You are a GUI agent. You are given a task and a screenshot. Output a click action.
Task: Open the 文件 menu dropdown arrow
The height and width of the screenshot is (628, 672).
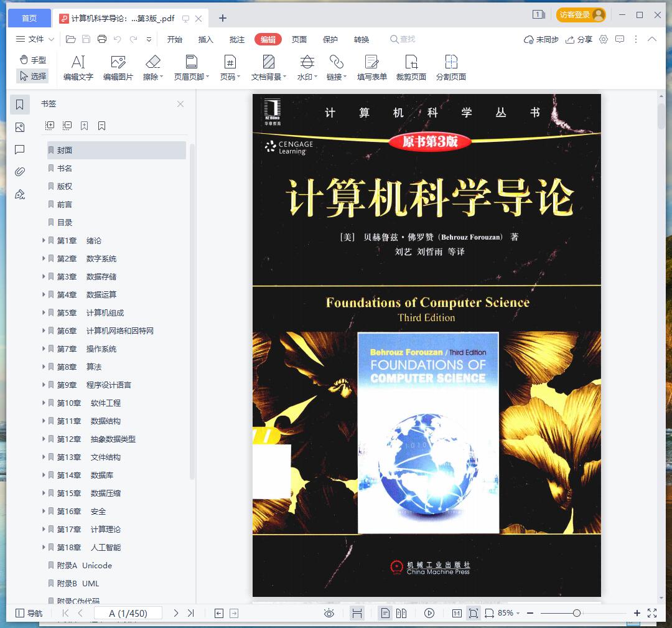pos(52,39)
